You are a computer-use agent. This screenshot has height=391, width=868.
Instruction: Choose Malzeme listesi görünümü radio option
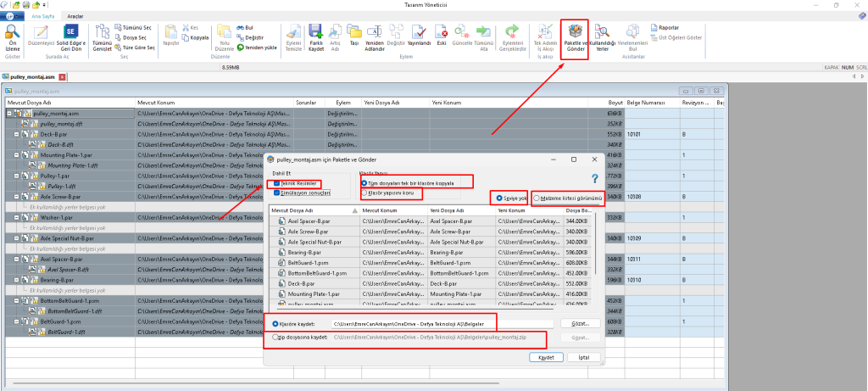pos(537,198)
